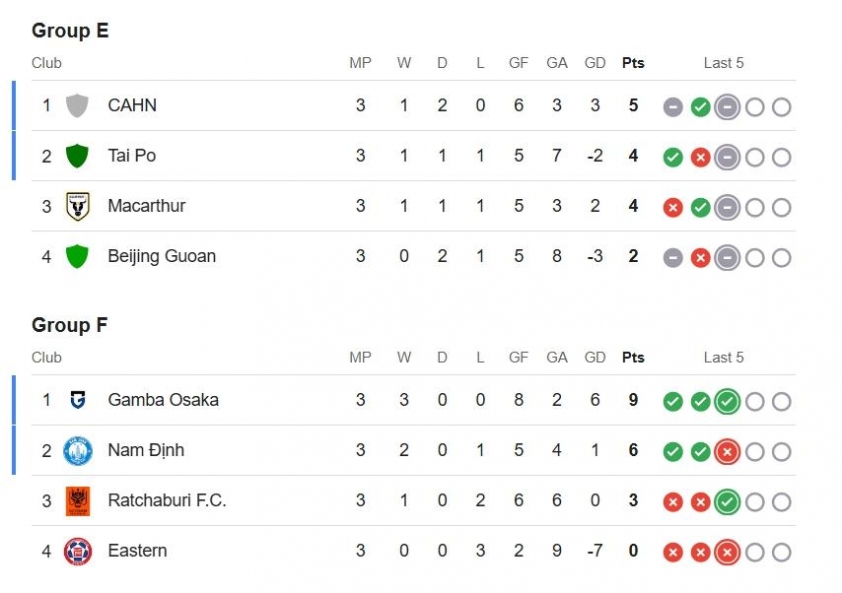Click the Group F Last 5 column header
The height and width of the screenshot is (593, 842).
point(723,357)
